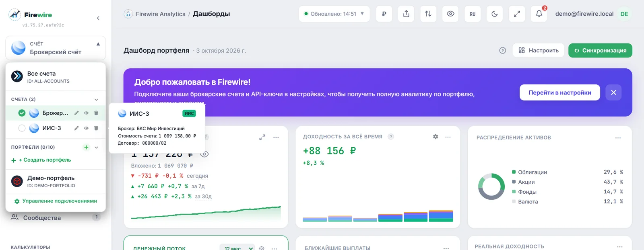Toggle dark mode moon icon

[x=495, y=14]
